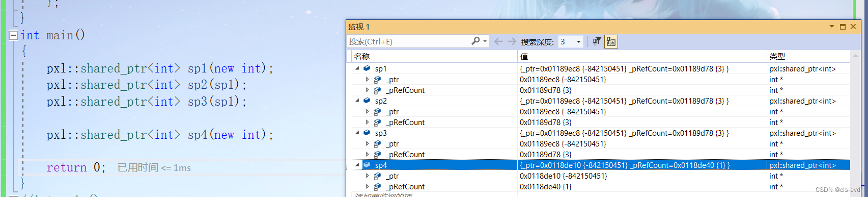Screen dimensions: 868x197
Task: Click the search magnifier icon in Watch 1
Action: coord(475,41)
